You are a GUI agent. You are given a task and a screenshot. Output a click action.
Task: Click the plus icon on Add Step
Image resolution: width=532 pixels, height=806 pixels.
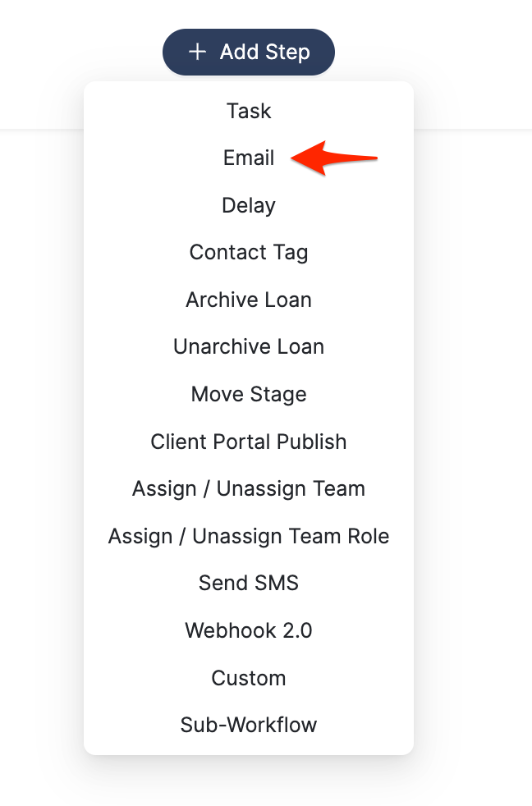tap(197, 53)
